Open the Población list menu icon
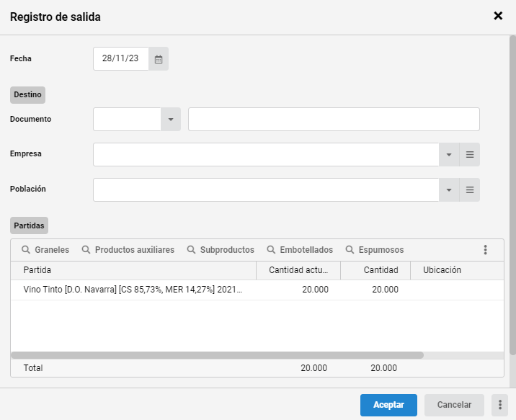Viewport: 516px width, 420px height. 470,189
